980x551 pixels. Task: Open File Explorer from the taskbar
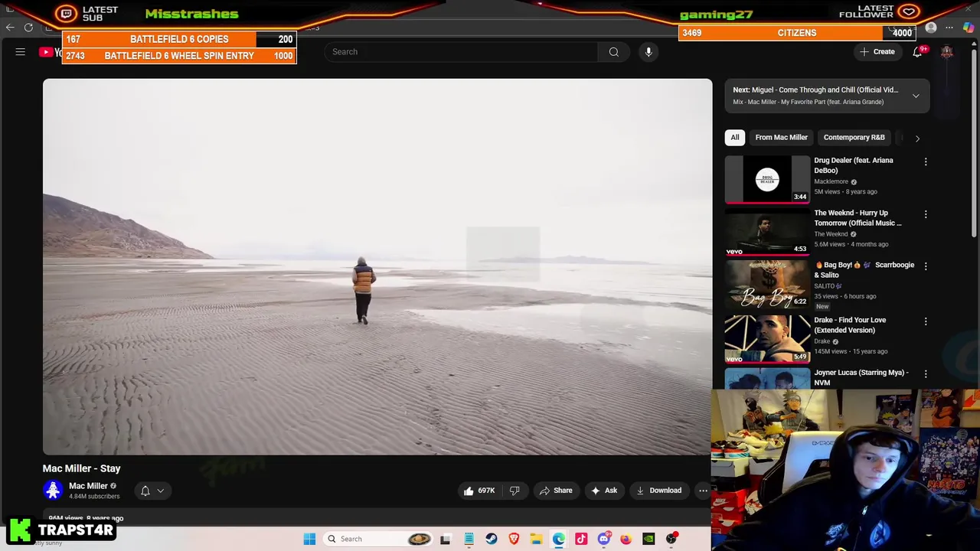pyautogui.click(x=536, y=539)
